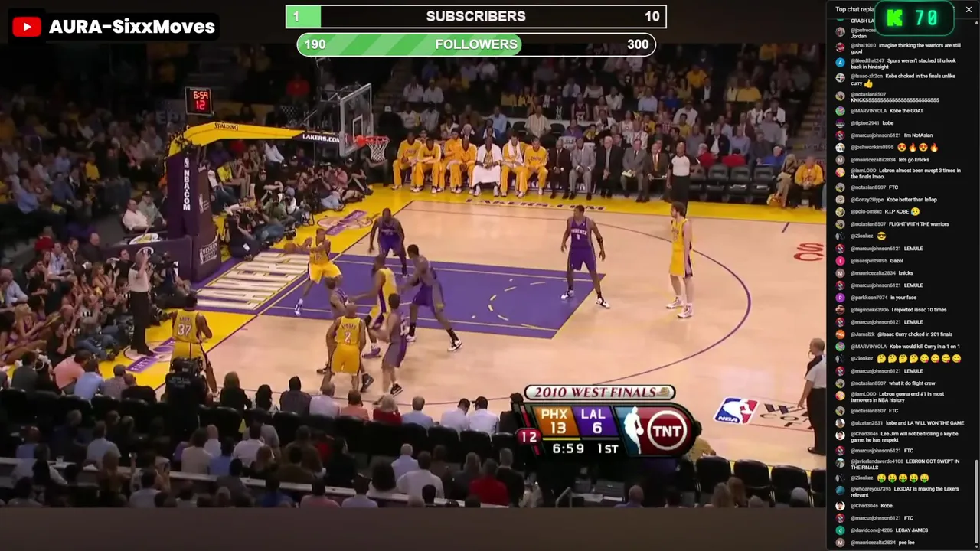Viewport: 980px width, 551px height.
Task: Click avatar beside 'Kobe choked in the finals'
Action: pos(840,77)
